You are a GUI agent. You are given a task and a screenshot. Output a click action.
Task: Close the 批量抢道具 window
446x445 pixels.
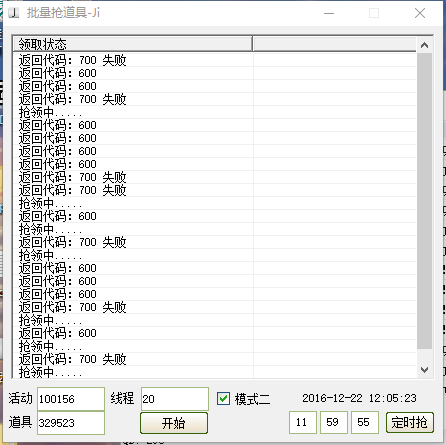pos(420,13)
